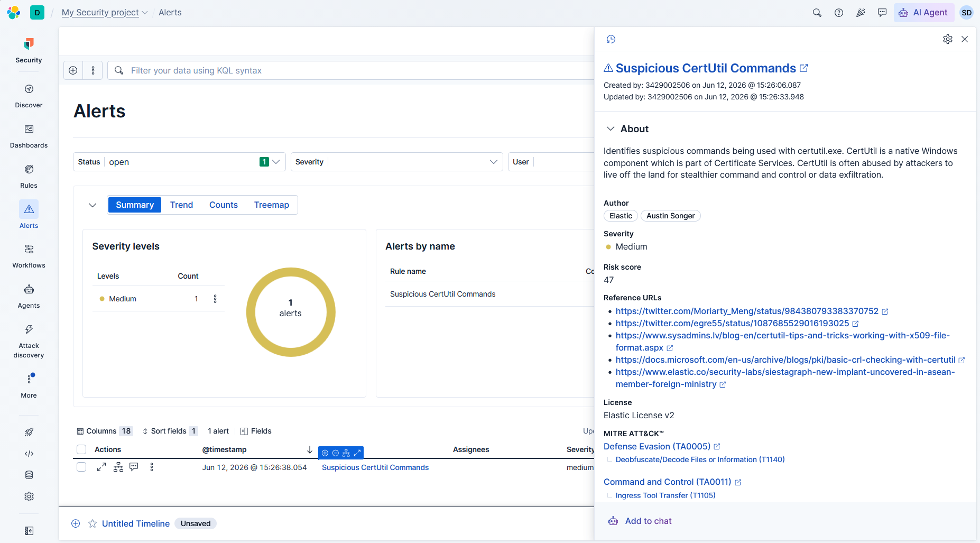The height and width of the screenshot is (543, 980).
Task: Click the flyout settings gear icon
Action: click(x=948, y=39)
